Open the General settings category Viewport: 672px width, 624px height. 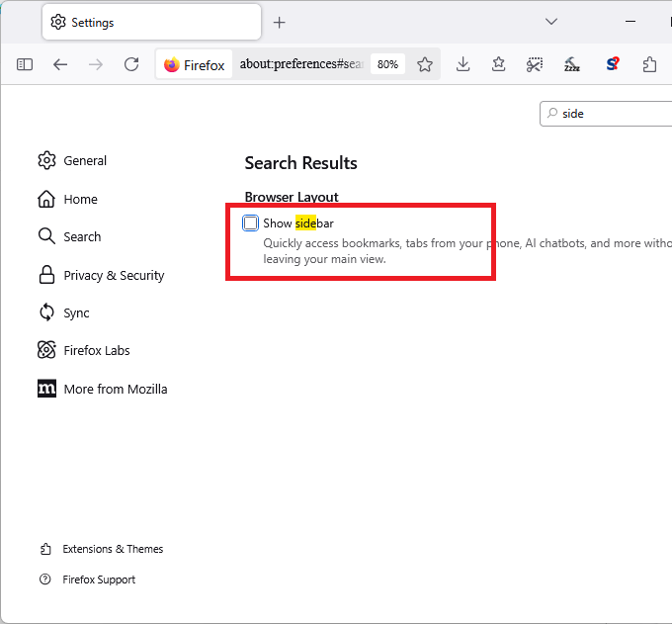click(x=72, y=160)
